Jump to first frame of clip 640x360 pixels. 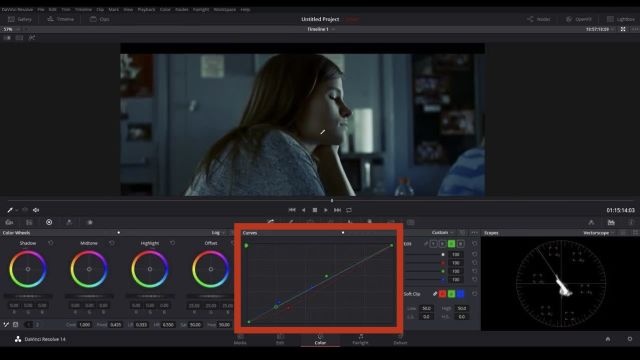pos(292,210)
